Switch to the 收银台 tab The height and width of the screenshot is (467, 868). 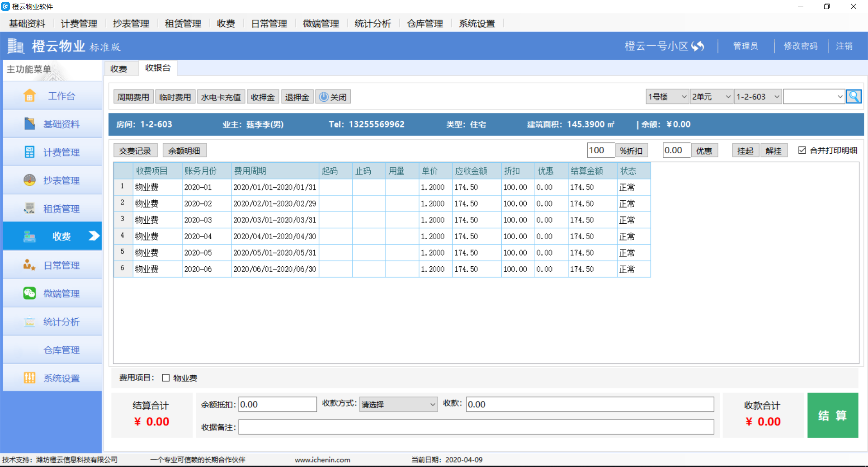click(x=158, y=68)
